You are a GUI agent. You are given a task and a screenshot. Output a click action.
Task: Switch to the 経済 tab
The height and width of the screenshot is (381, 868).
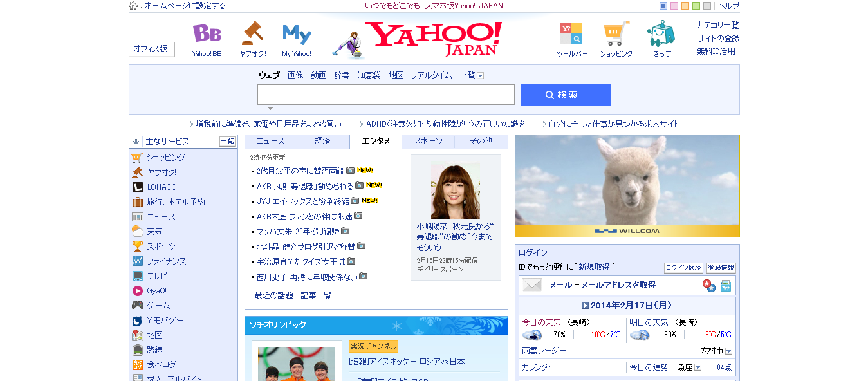[323, 142]
